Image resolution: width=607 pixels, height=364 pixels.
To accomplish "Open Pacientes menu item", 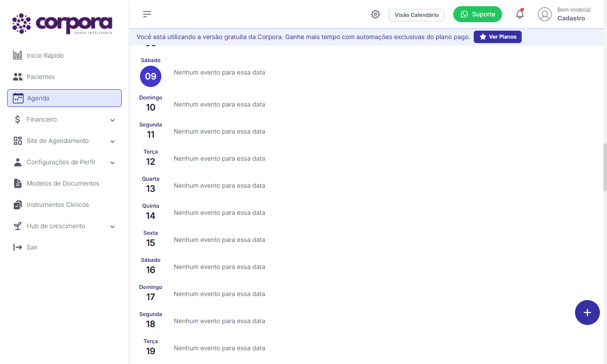I will coord(64,77).
